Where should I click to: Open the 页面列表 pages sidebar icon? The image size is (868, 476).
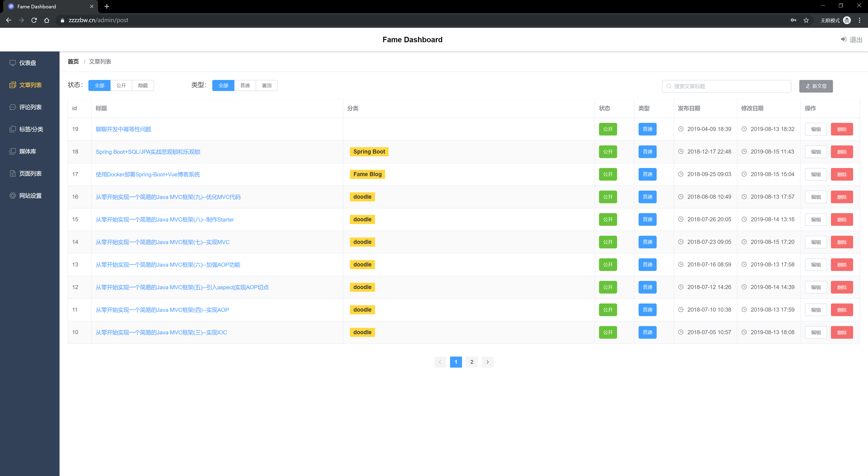pos(12,174)
